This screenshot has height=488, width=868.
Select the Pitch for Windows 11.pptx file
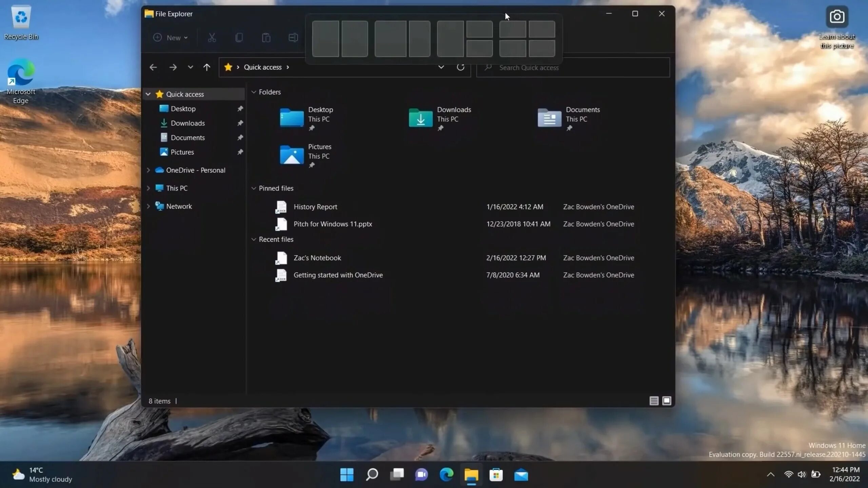click(x=332, y=224)
